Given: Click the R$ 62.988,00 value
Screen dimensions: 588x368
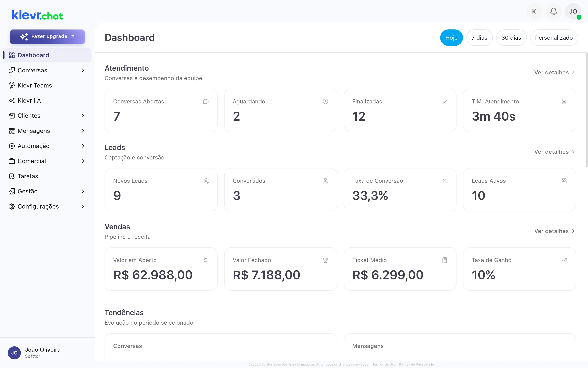Looking at the screenshot, I should point(153,275).
